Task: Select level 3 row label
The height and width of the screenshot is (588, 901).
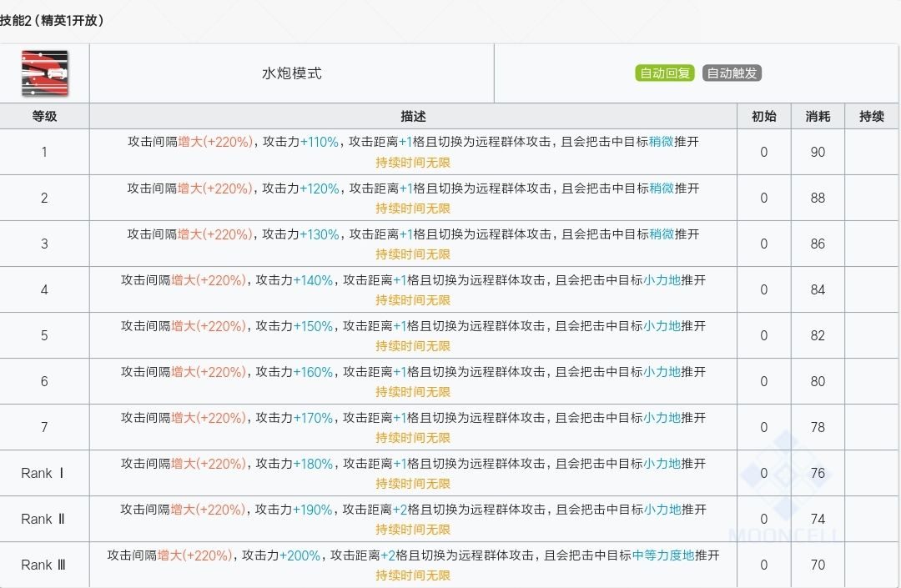Action: click(x=44, y=244)
